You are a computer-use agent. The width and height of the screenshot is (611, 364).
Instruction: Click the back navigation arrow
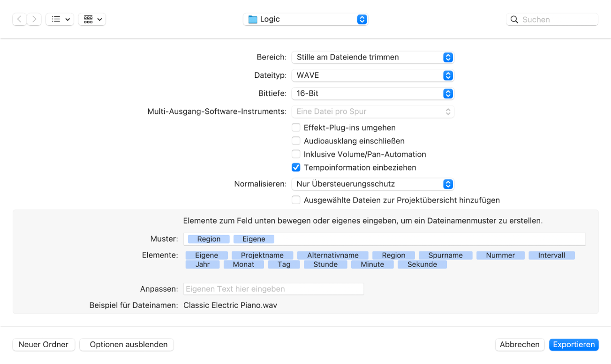pos(19,19)
